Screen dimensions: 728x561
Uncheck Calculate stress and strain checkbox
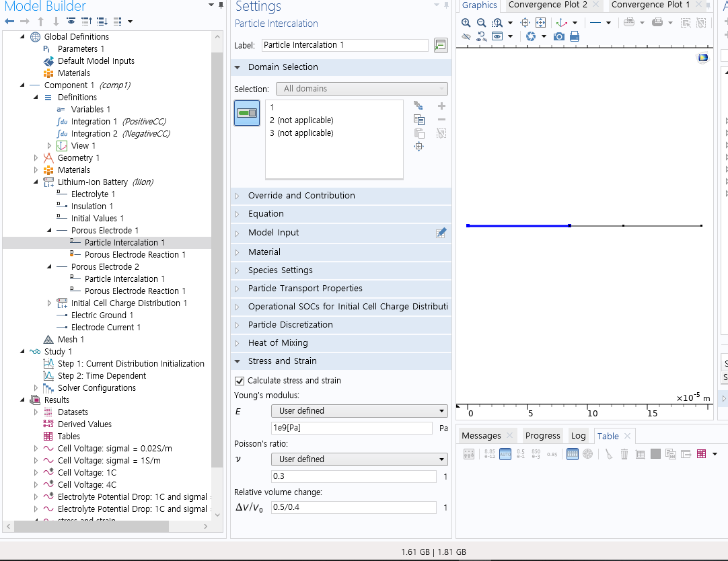[240, 381]
